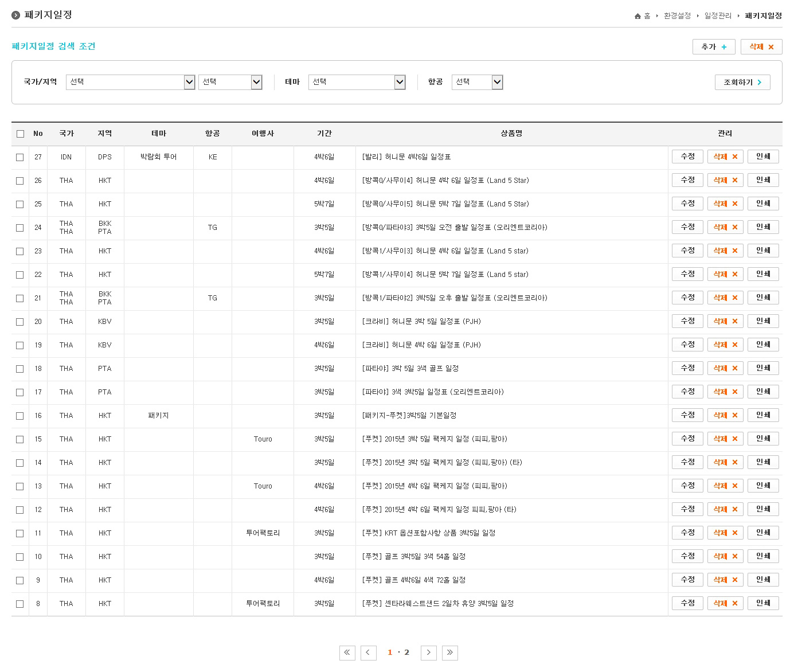Click the + icon on the 추가 button

[x=723, y=46]
